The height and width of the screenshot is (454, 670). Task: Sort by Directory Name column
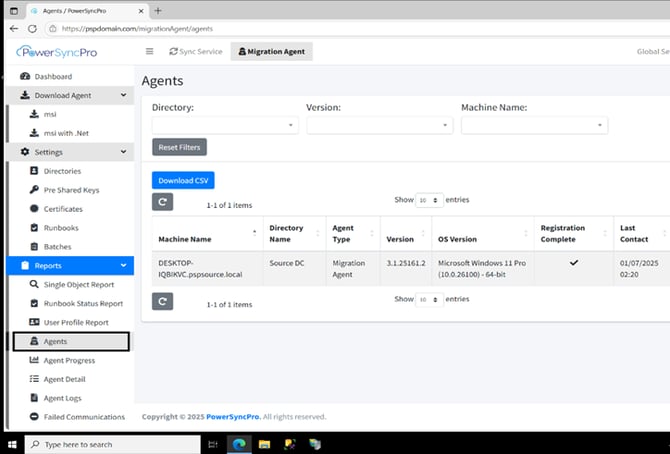pyautogui.click(x=294, y=233)
